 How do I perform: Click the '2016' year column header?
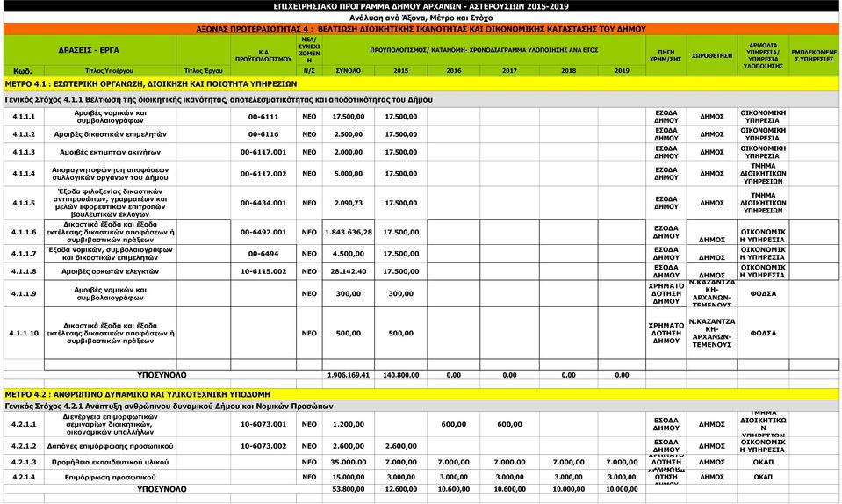pyautogui.click(x=454, y=71)
